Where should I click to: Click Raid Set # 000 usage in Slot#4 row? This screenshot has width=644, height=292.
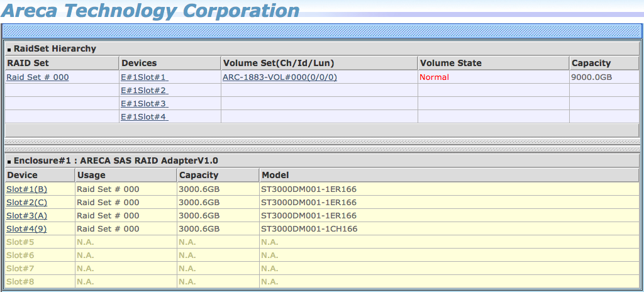(x=108, y=228)
